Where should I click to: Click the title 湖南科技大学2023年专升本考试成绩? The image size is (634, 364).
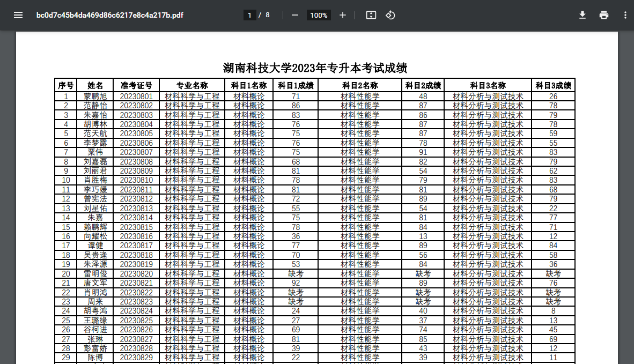click(315, 68)
